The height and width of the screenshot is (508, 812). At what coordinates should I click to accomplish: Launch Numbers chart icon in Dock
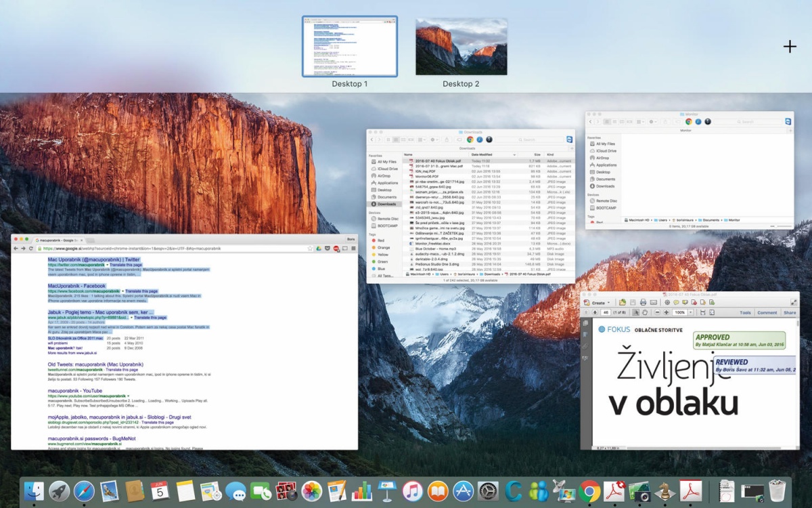362,491
